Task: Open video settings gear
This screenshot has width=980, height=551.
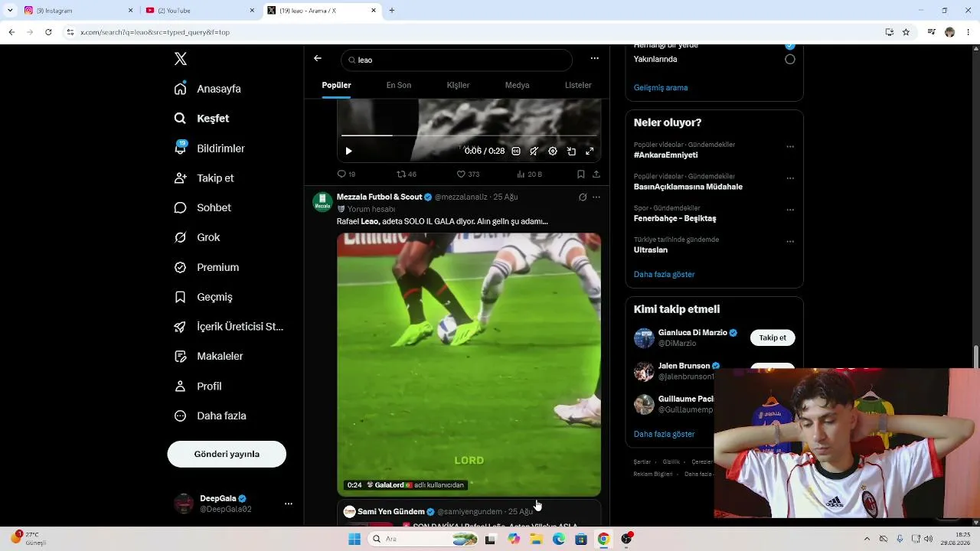Action: tap(553, 151)
